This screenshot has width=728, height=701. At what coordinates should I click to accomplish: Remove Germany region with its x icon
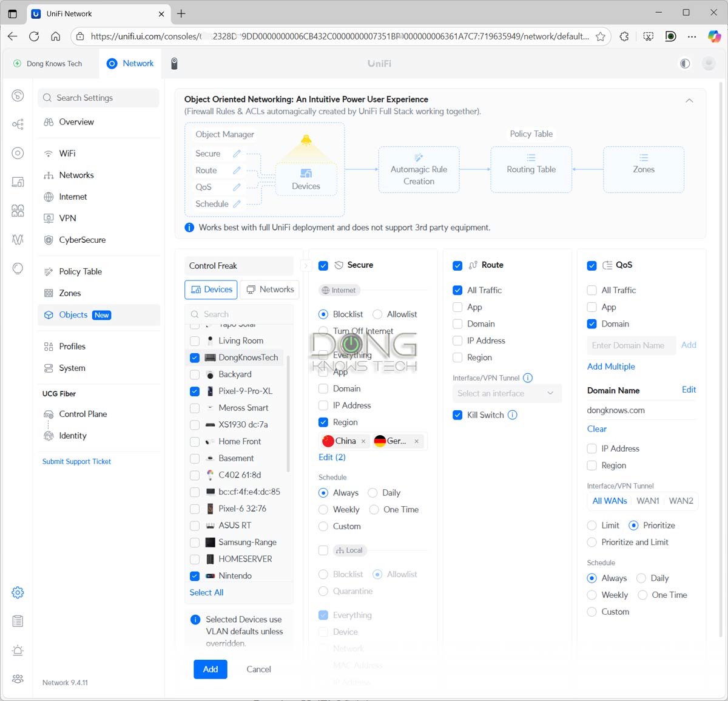tap(417, 441)
